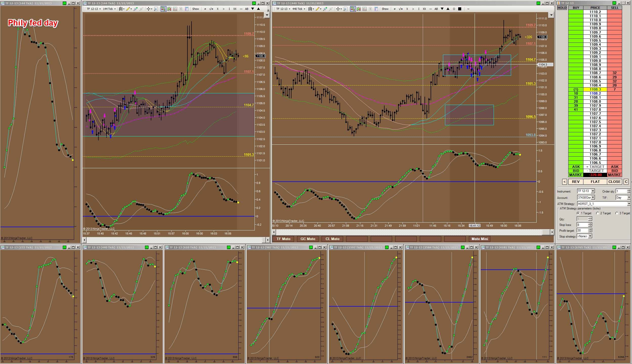Open properties icon in 144 Tick chart toolbar

[x=186, y=9]
